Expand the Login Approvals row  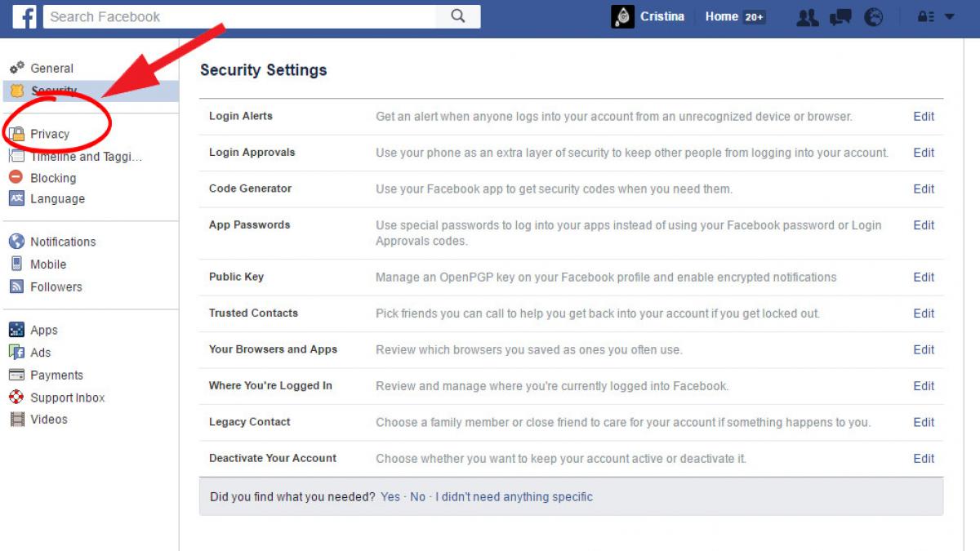[x=252, y=153]
